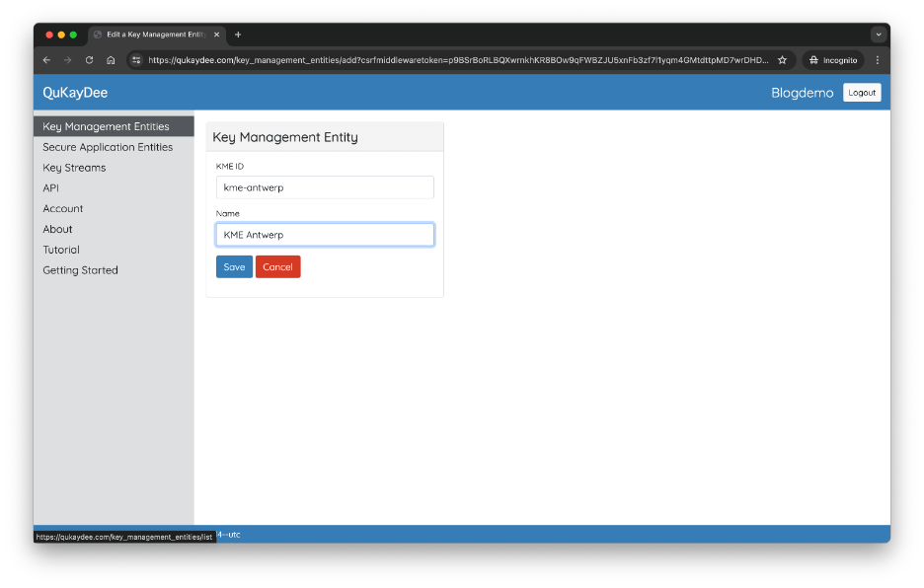Open the Account page
The width and height of the screenshot is (924, 588).
point(63,209)
